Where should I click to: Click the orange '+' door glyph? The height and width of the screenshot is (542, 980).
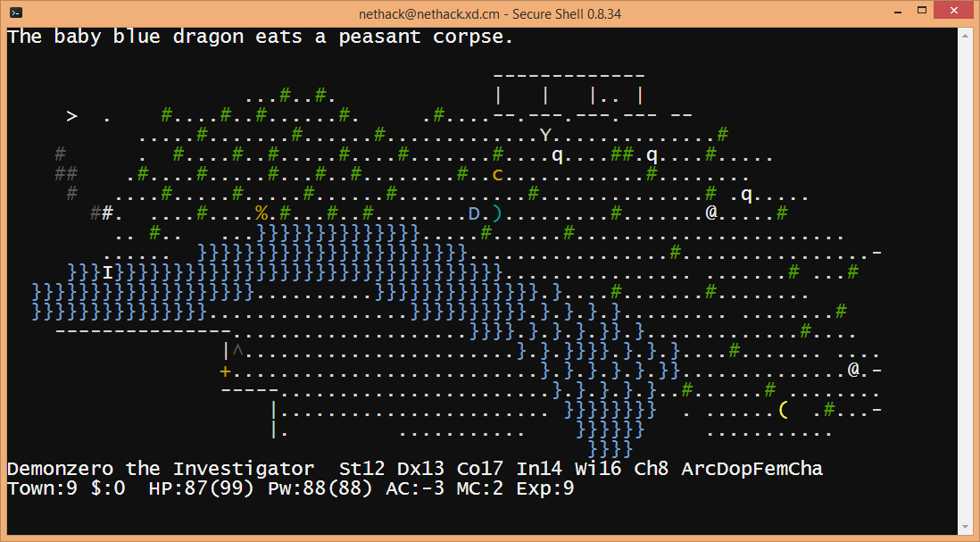point(226,372)
